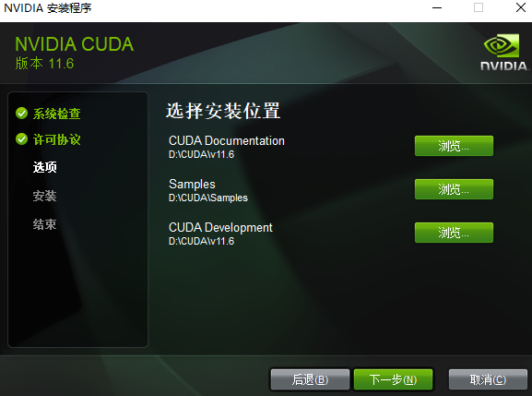Go to the next step with 下一步(N)
532x396 pixels.
[393, 379]
